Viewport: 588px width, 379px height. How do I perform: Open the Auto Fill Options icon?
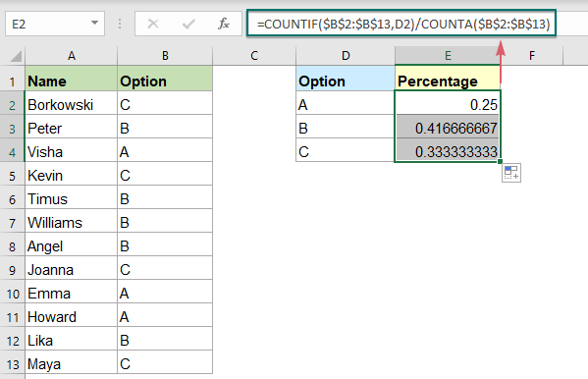coord(511,173)
